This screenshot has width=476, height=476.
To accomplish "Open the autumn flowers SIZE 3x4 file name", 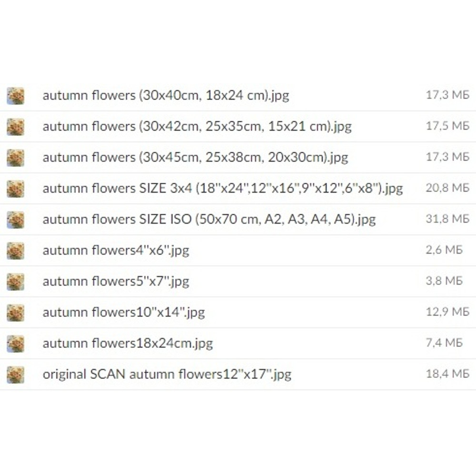I will click(222, 188).
